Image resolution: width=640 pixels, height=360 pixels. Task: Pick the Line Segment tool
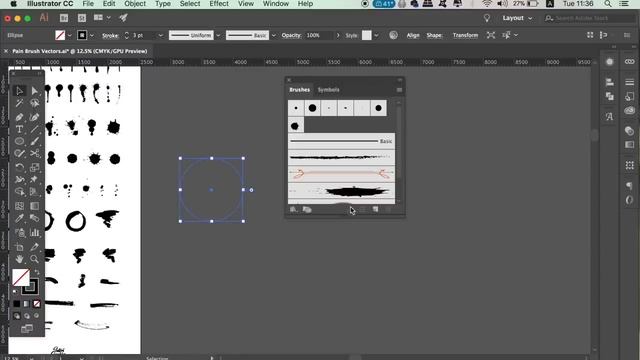tap(35, 129)
